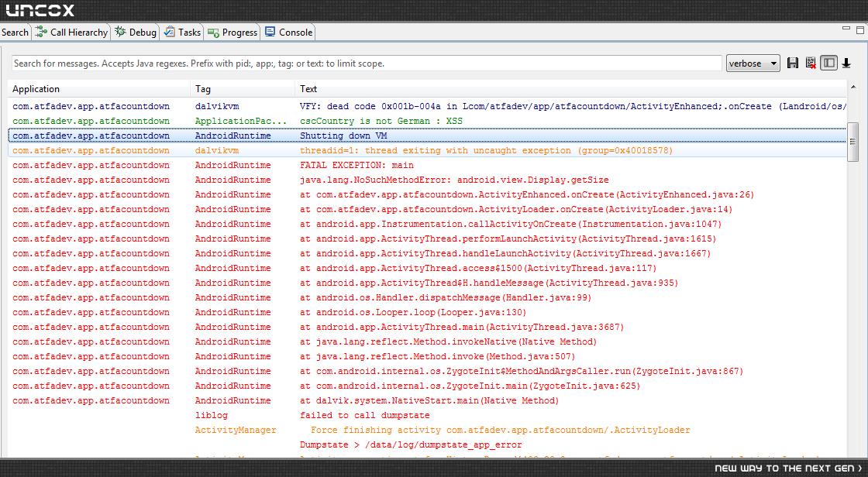Viewport: 868px width, 477px height.
Task: Select the ActivityLoader.onCreate stack trace line
Action: (x=427, y=209)
